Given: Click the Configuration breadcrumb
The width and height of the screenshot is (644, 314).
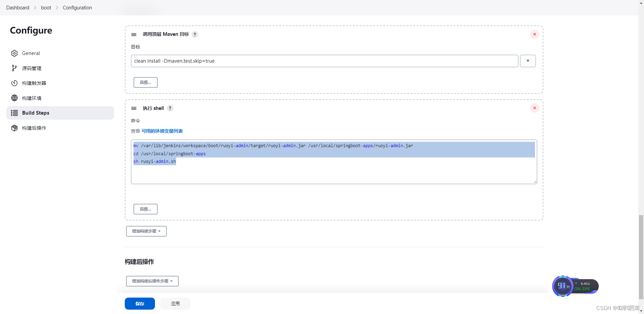Looking at the screenshot, I should coord(77,8).
